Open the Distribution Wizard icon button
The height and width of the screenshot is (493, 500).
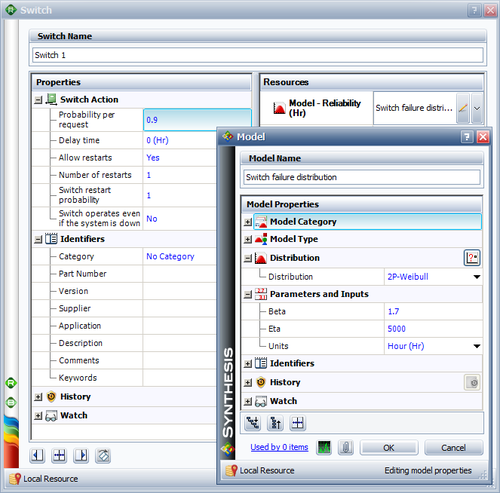472,258
